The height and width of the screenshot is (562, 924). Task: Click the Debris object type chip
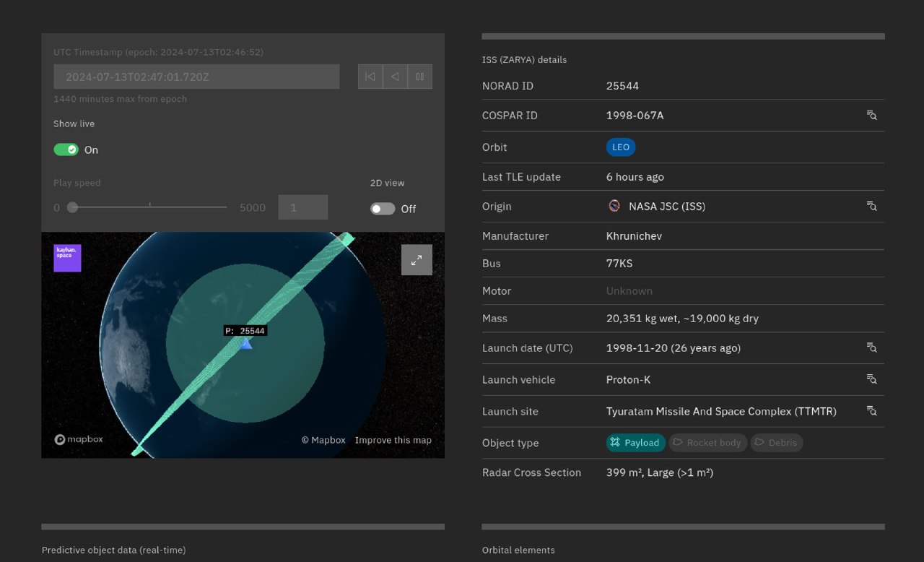(776, 443)
